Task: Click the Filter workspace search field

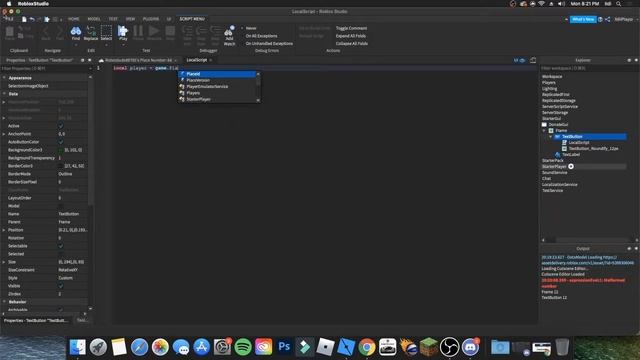Action: [588, 68]
